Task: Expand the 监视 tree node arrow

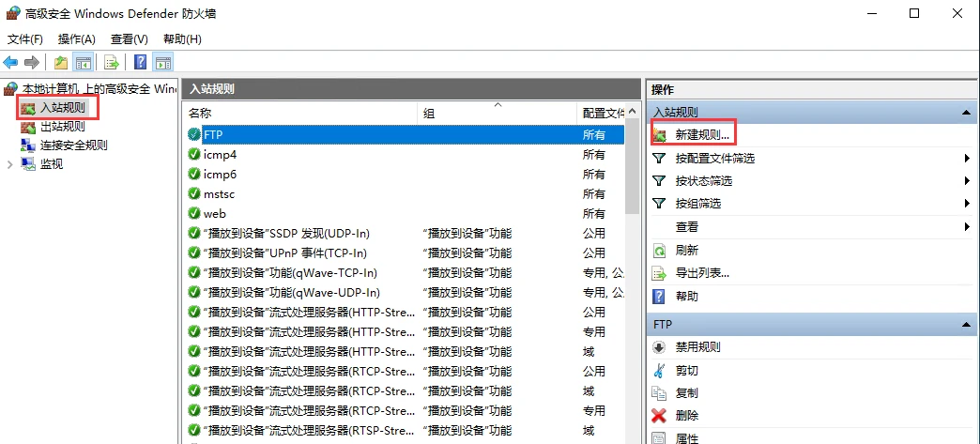Action: (9, 164)
